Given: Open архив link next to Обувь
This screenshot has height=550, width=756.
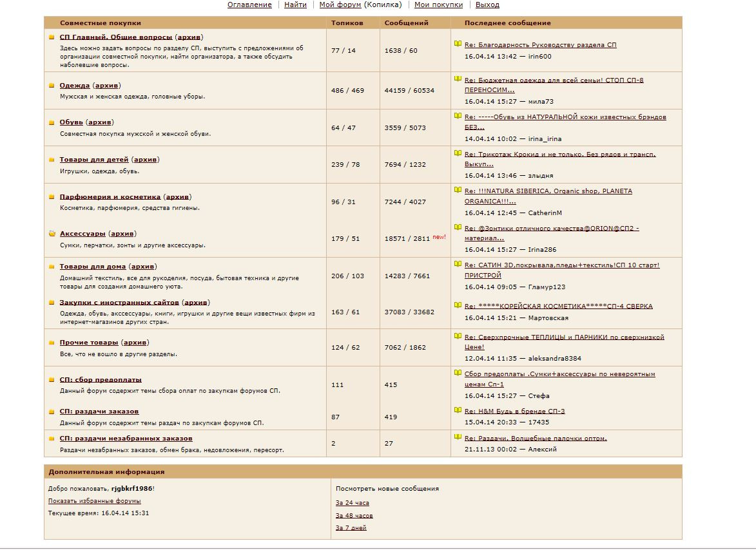Looking at the screenshot, I should [100, 122].
